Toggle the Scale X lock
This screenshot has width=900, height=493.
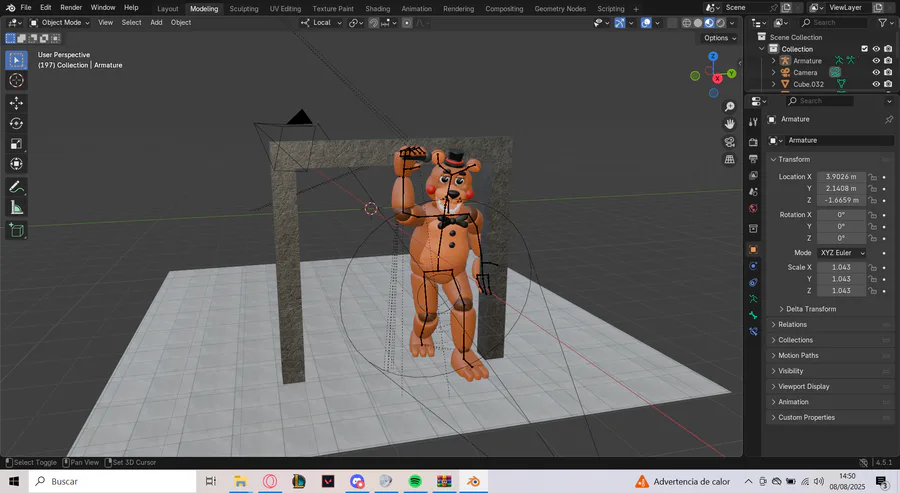click(x=872, y=267)
